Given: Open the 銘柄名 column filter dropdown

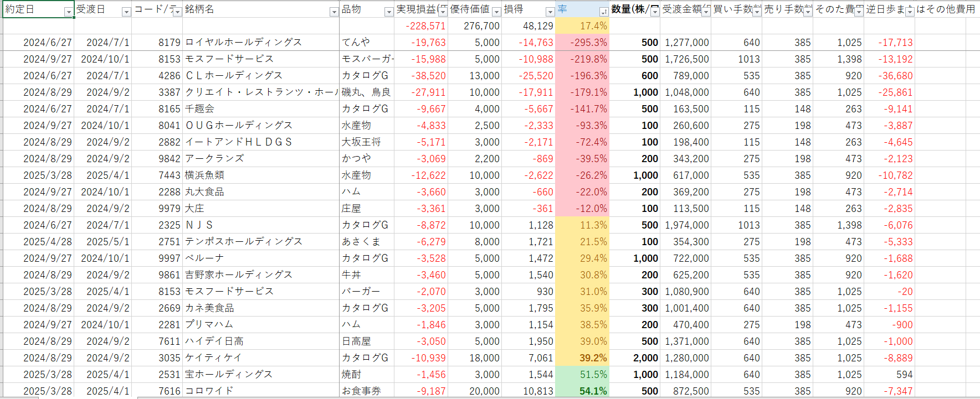Looking at the screenshot, I should [333, 12].
